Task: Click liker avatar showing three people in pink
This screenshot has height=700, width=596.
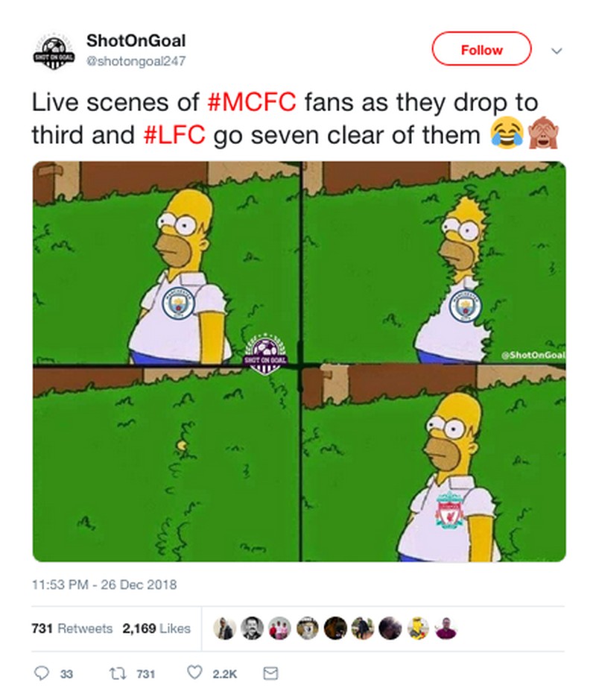Action: 279,628
